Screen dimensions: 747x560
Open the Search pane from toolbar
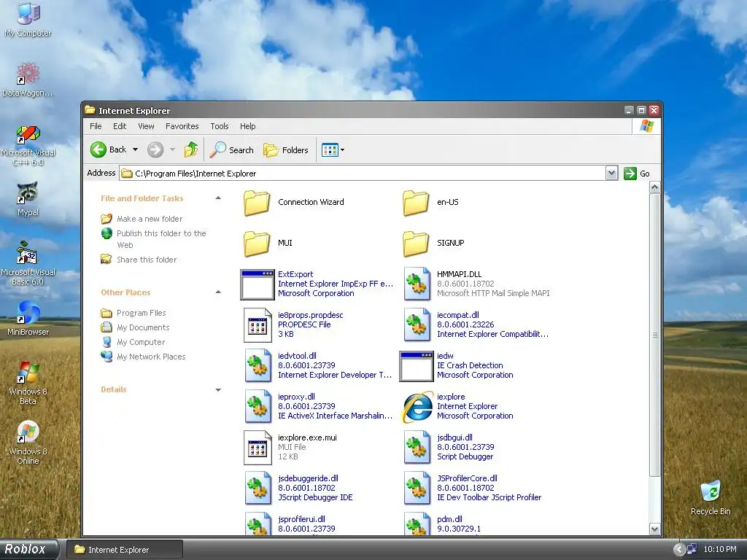click(231, 149)
